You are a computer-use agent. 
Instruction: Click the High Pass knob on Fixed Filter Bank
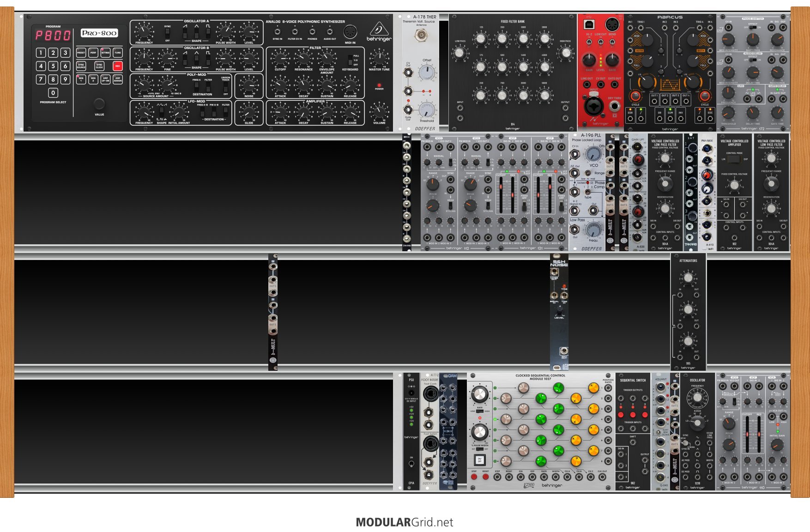coord(566,53)
